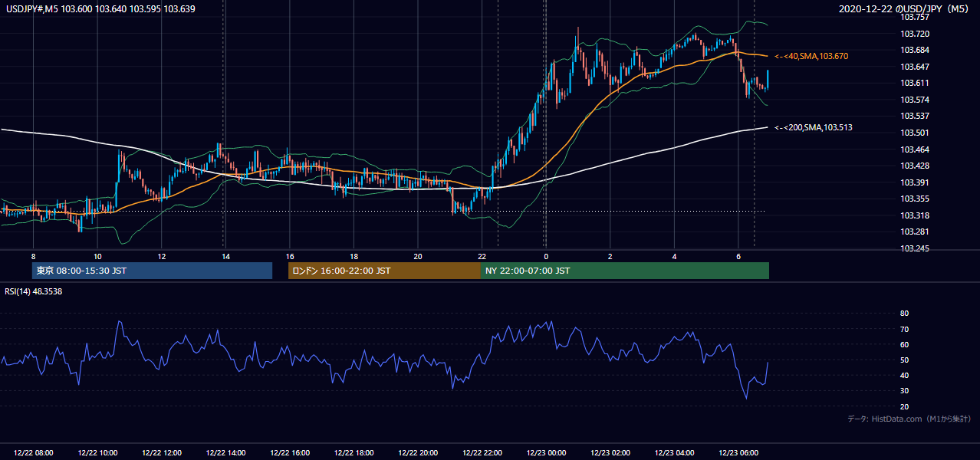
Task: Click the 12/23 06:00 time label
Action: [738, 453]
